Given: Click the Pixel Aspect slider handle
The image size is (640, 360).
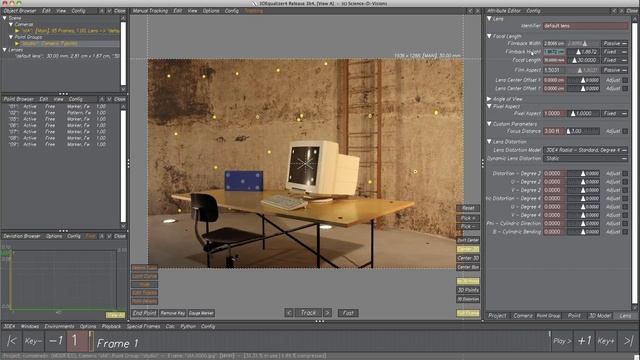Looking at the screenshot, I should [573, 113].
